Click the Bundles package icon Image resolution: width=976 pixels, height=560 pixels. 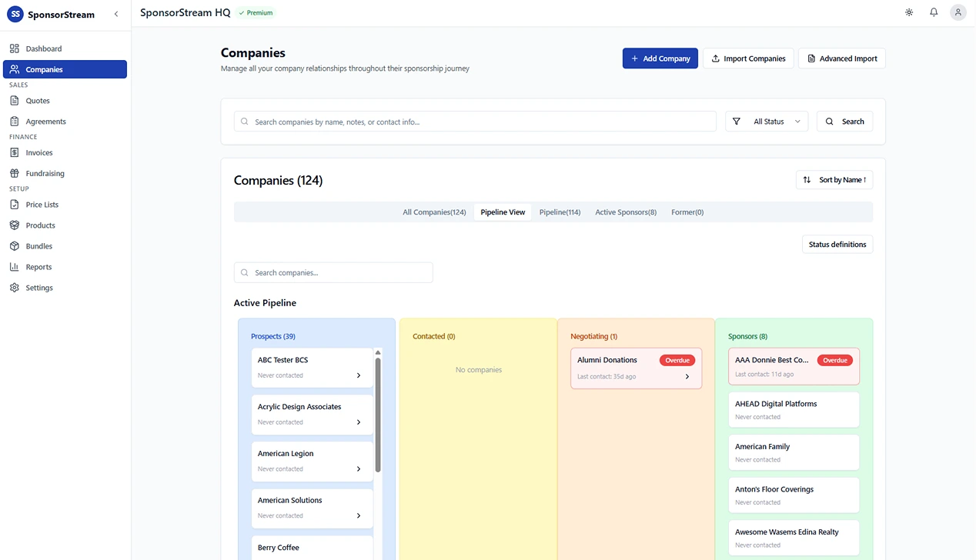[15, 246]
